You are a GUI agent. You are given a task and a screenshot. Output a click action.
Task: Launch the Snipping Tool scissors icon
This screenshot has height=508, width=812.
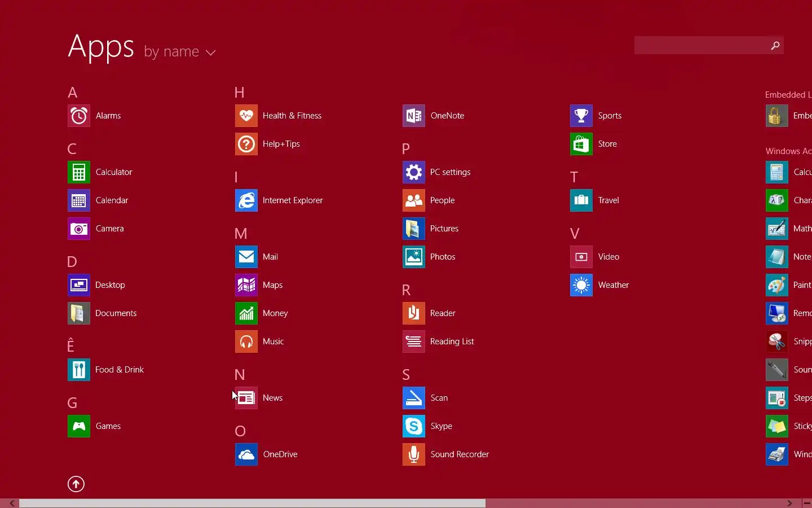(777, 341)
